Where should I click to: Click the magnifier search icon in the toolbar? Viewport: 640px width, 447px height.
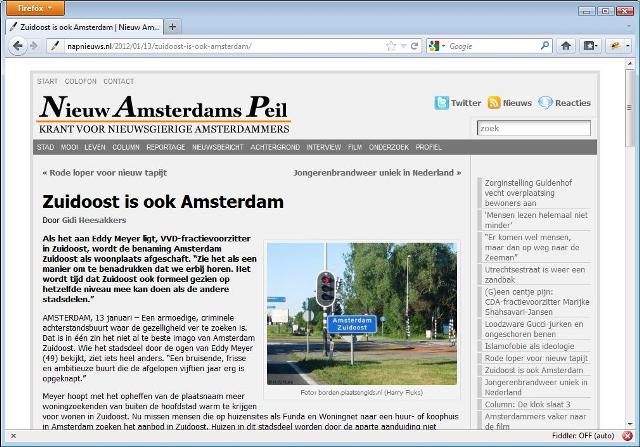tap(545, 46)
